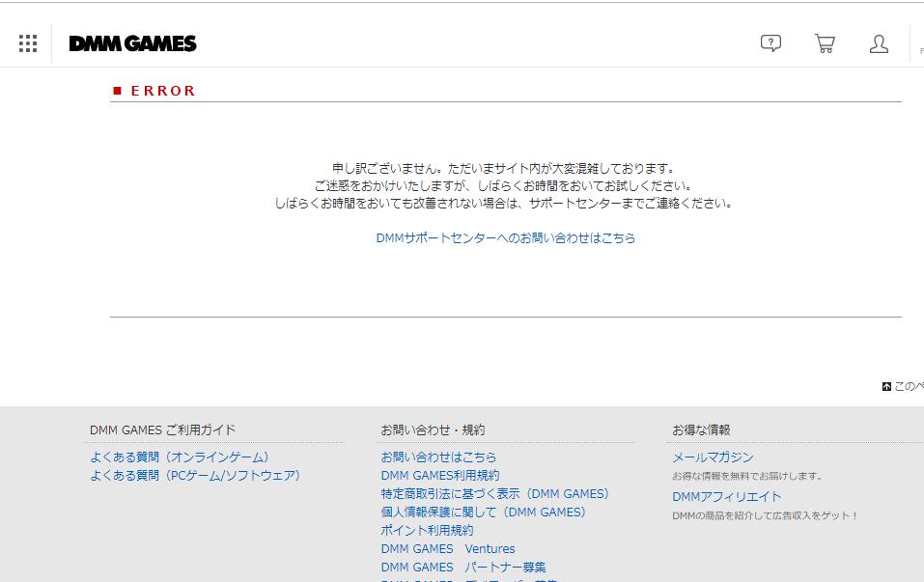Open the help question-mark icon
The width and height of the screenshot is (924, 582).
coord(770,43)
